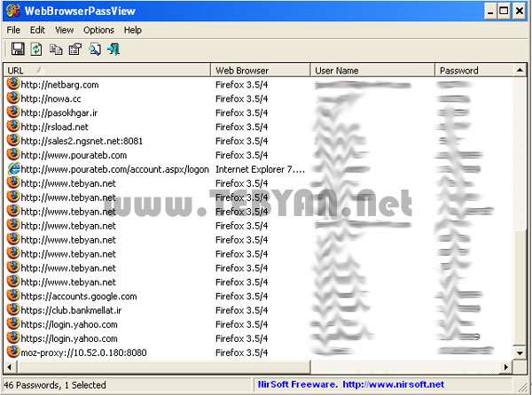The height and width of the screenshot is (395, 532).
Task: Open the View menu
Action: 64,30
